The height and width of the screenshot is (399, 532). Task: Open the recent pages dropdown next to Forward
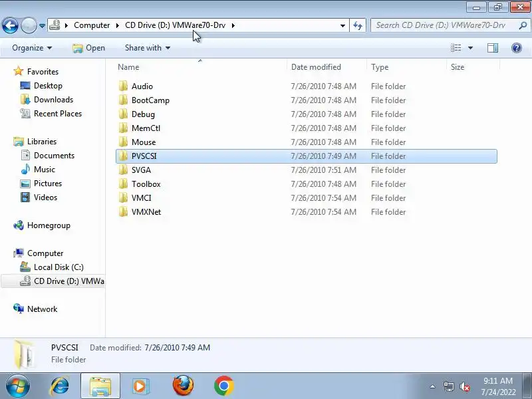[x=42, y=25]
